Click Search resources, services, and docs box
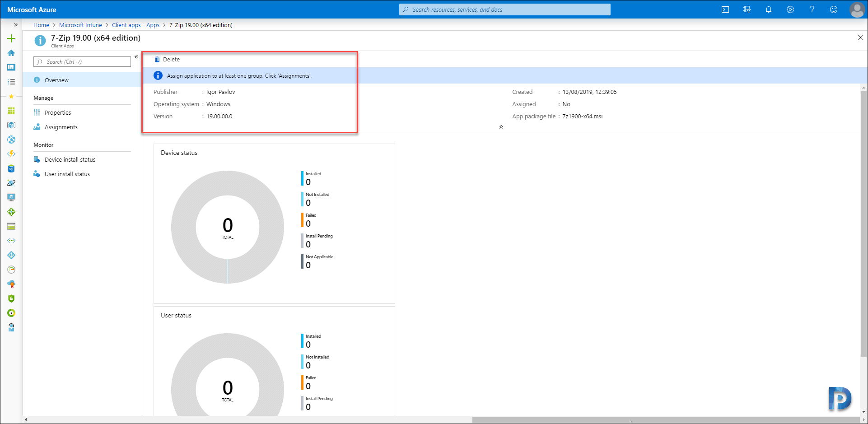The image size is (868, 424). (505, 9)
